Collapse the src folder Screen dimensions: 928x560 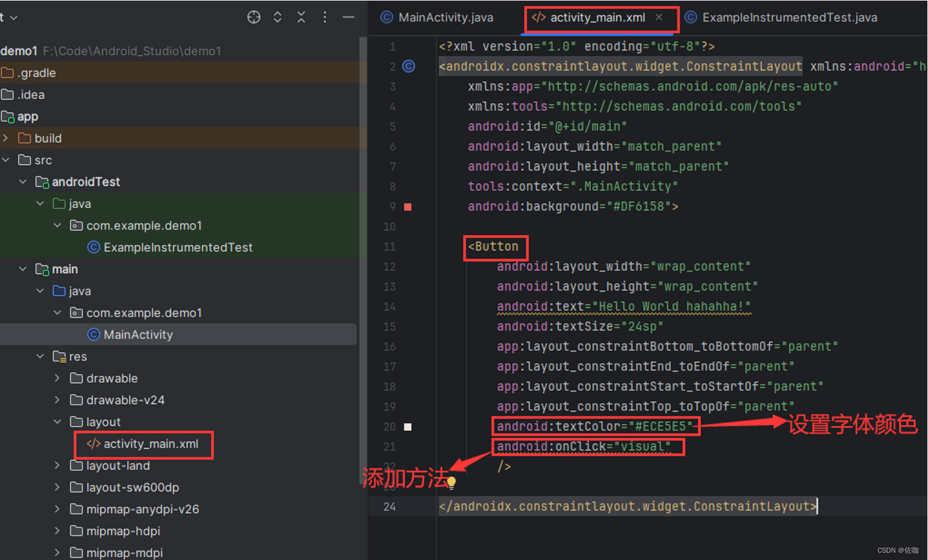pos(6,160)
